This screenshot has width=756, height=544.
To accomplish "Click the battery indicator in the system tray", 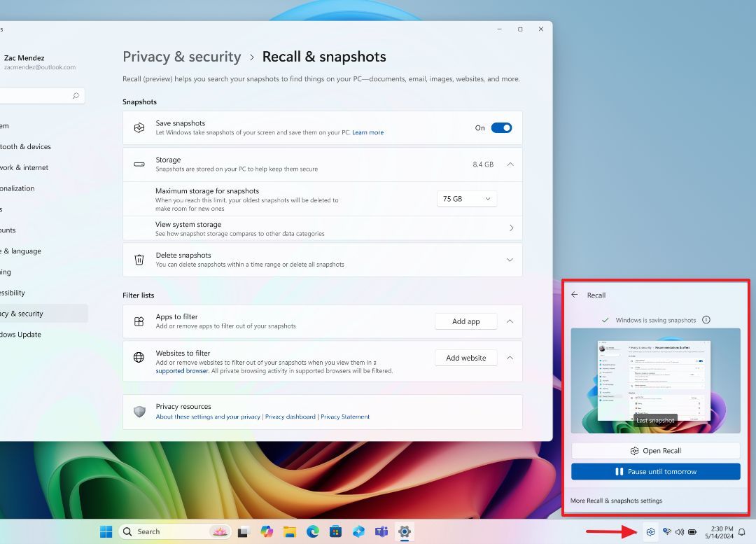I will pos(692,531).
